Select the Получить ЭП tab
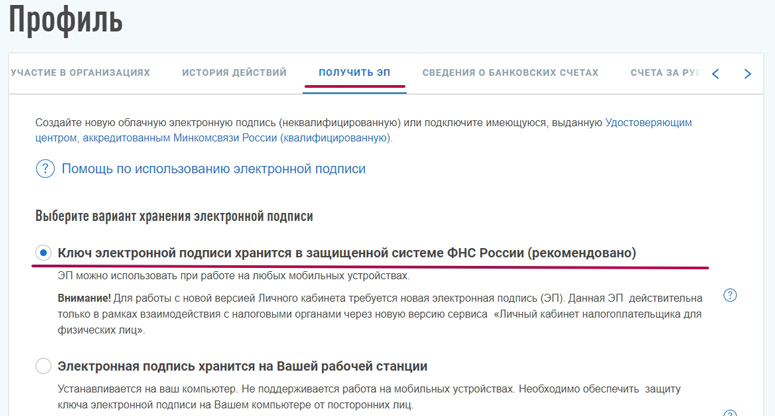The width and height of the screenshot is (775, 416). (x=354, y=73)
